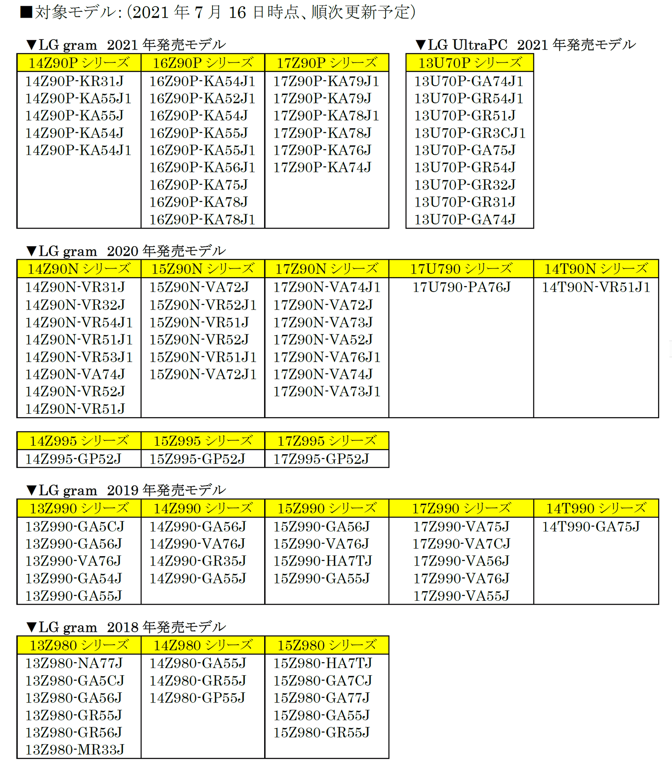Select model 14Z90N-VA74J
Viewport: 672px width, 784px height.
tap(75, 374)
